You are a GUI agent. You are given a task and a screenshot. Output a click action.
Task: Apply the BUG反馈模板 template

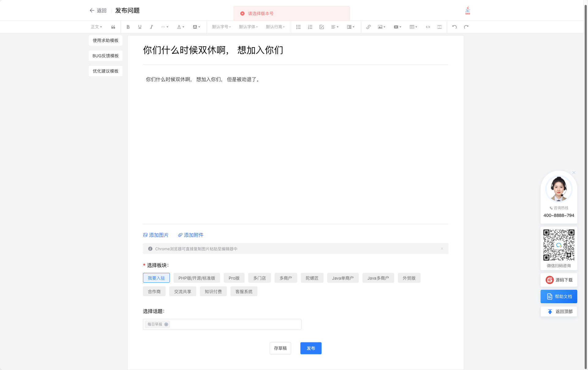tap(106, 56)
